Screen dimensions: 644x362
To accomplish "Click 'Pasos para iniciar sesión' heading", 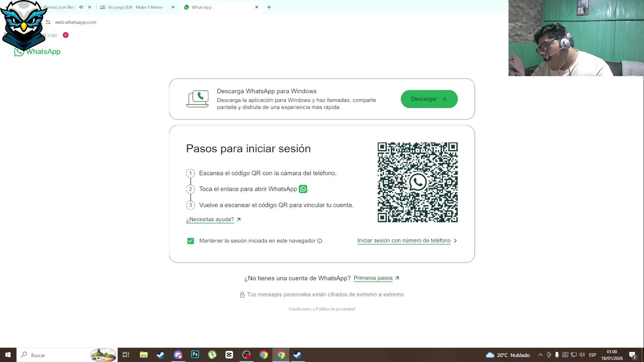I will [249, 149].
